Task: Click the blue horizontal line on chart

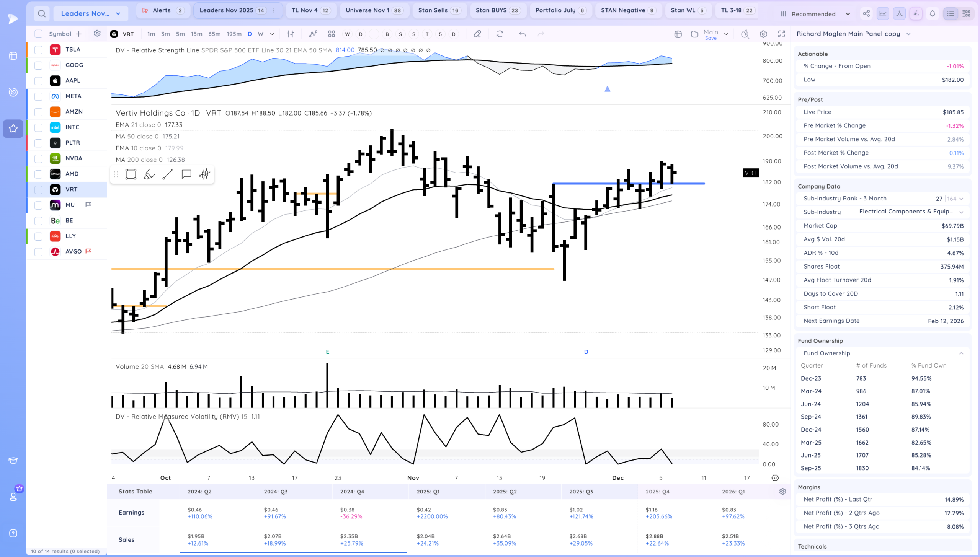Action: pos(689,184)
